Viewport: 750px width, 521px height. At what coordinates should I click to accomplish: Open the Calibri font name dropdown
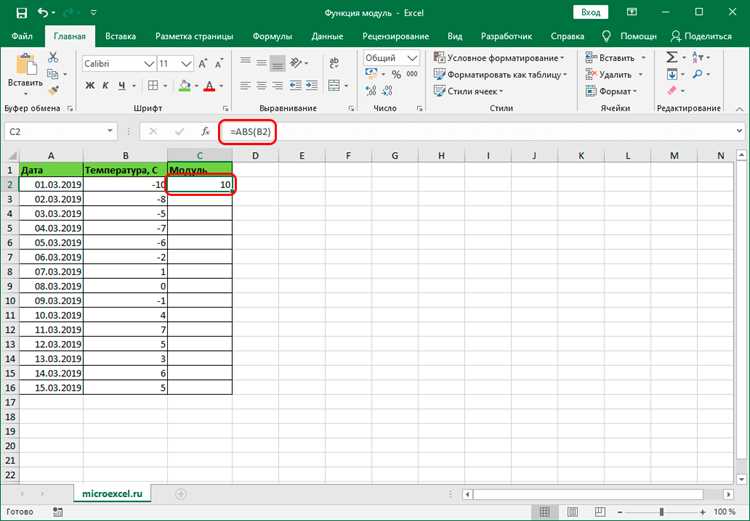pos(149,64)
